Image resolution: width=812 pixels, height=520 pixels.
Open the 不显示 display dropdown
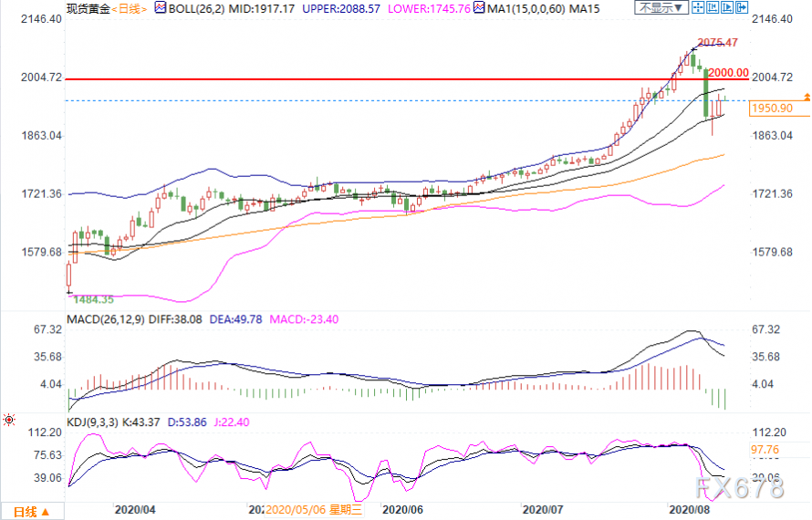point(661,7)
